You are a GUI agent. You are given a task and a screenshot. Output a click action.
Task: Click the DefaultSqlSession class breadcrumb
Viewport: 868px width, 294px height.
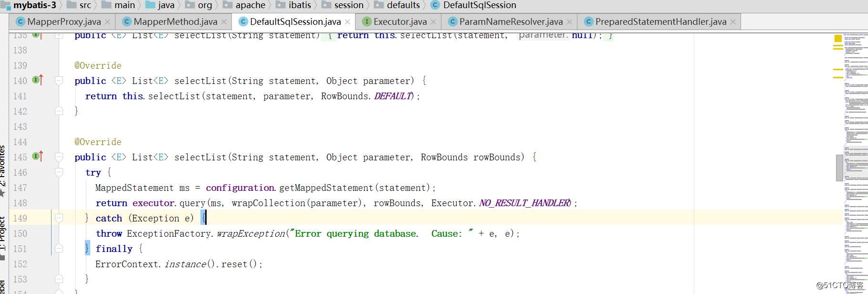[473, 5]
